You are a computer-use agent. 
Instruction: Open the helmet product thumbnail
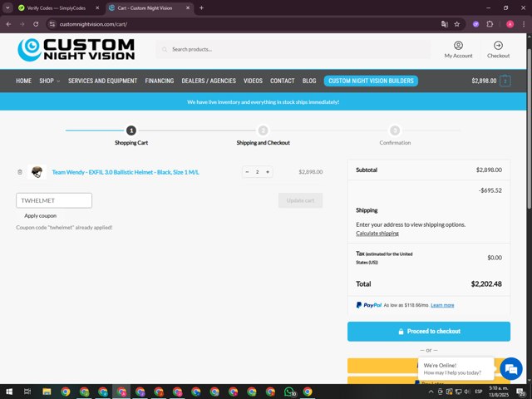tap(37, 172)
